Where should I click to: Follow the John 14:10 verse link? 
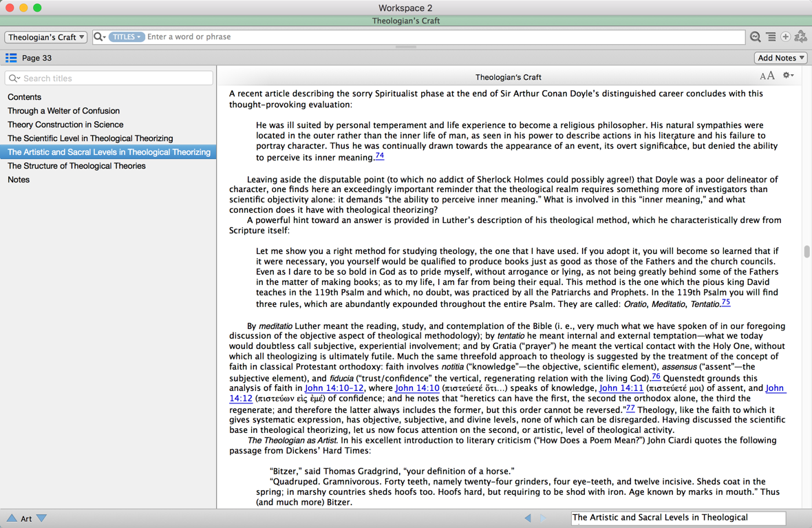click(x=417, y=388)
